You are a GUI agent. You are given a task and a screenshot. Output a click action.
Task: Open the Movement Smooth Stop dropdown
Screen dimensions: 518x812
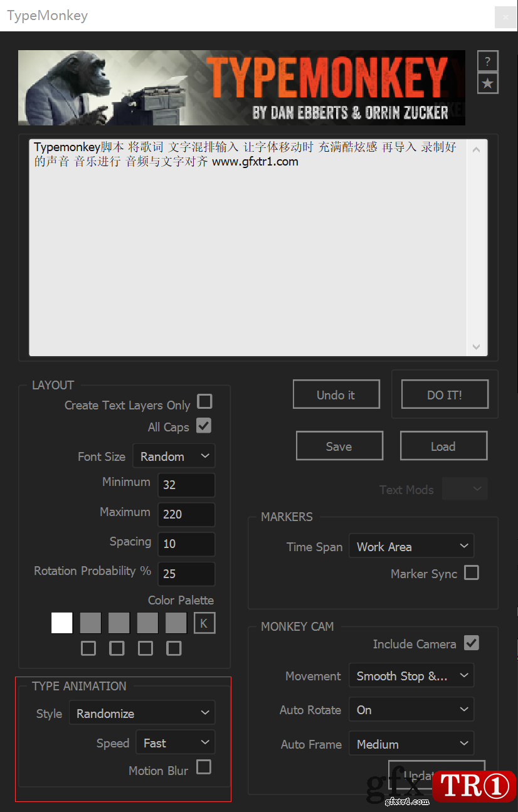tap(411, 675)
